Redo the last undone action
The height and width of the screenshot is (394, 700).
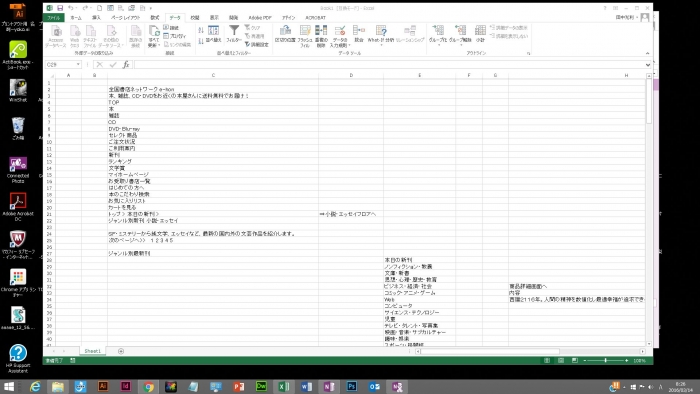click(x=85, y=8)
